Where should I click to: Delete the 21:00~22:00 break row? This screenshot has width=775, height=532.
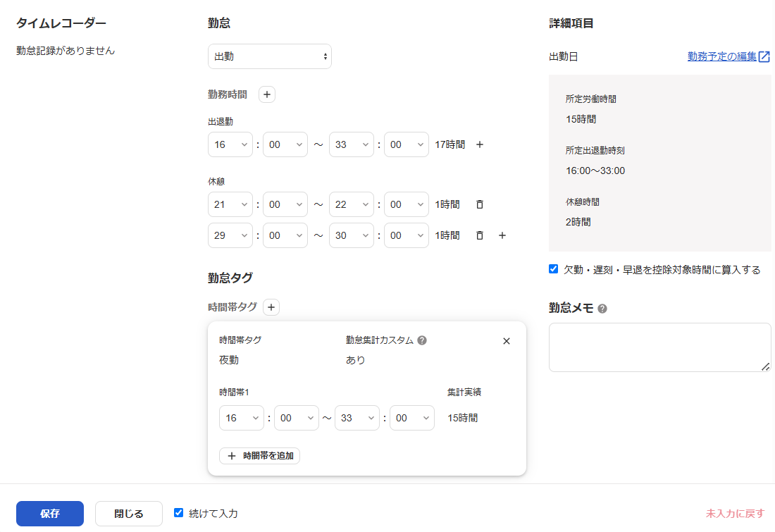coord(479,204)
